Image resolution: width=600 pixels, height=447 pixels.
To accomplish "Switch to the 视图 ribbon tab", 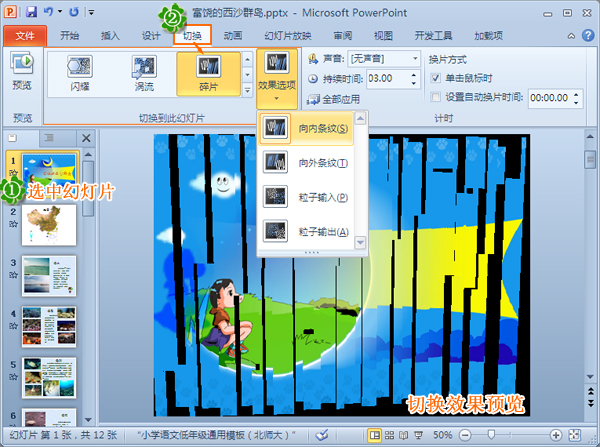I will click(383, 36).
